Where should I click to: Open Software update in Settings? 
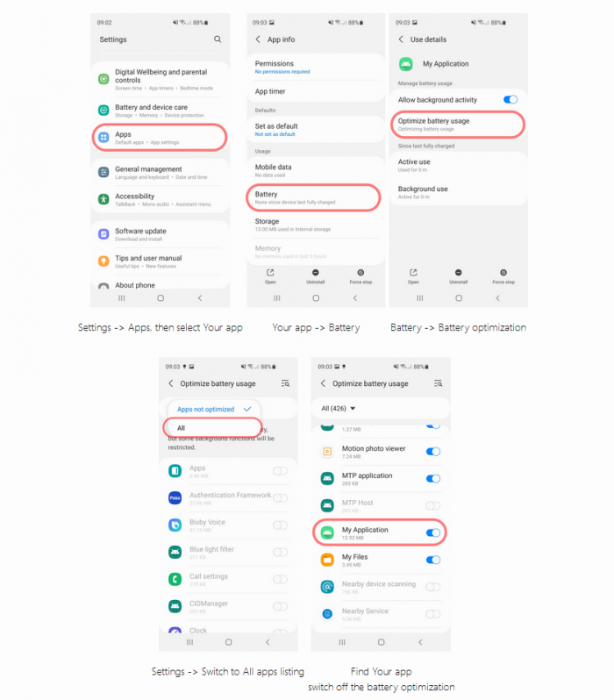[x=160, y=234]
